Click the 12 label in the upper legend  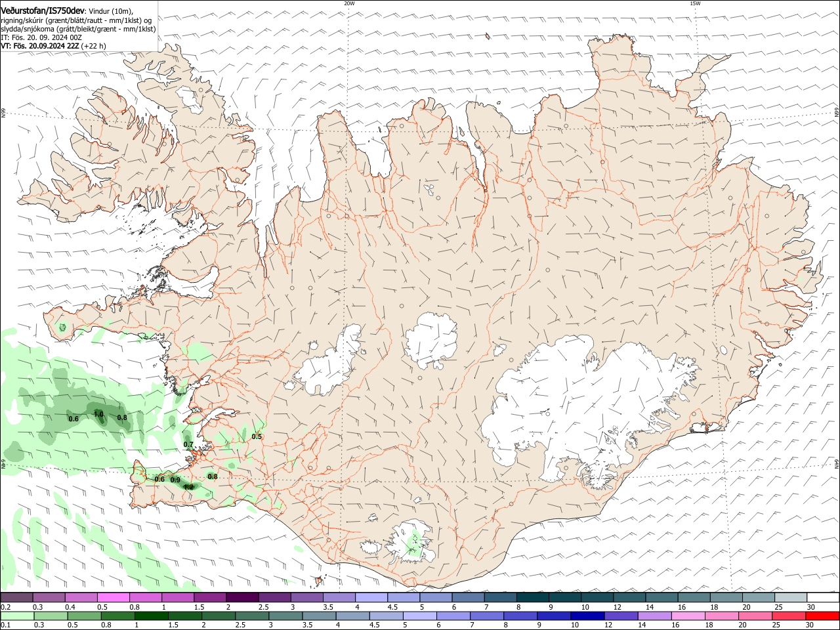[x=617, y=607]
